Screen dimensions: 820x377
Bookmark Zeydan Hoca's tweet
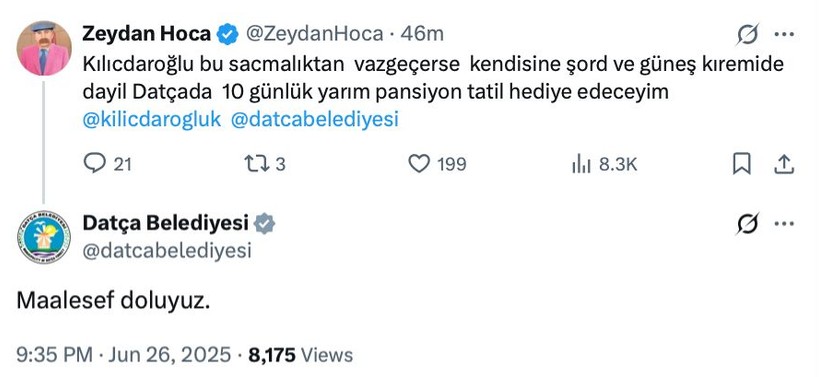[742, 164]
